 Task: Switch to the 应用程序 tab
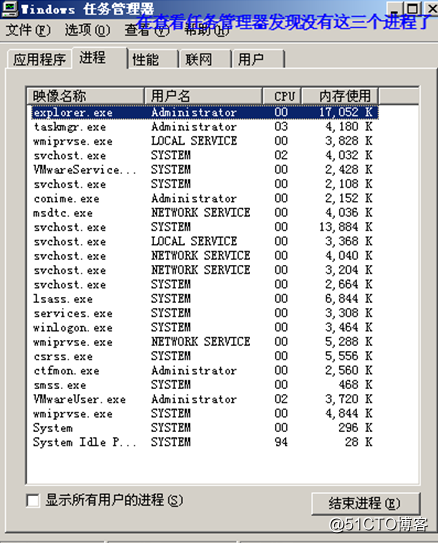click(39, 59)
